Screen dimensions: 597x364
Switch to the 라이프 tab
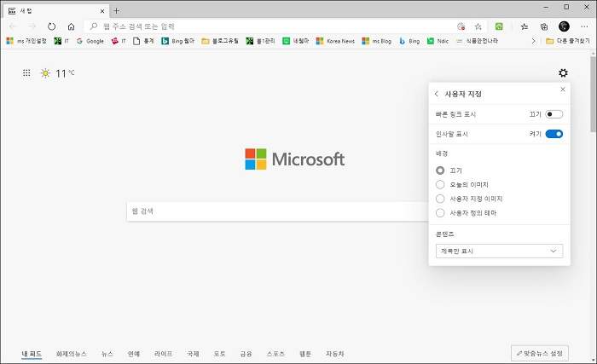click(164, 354)
